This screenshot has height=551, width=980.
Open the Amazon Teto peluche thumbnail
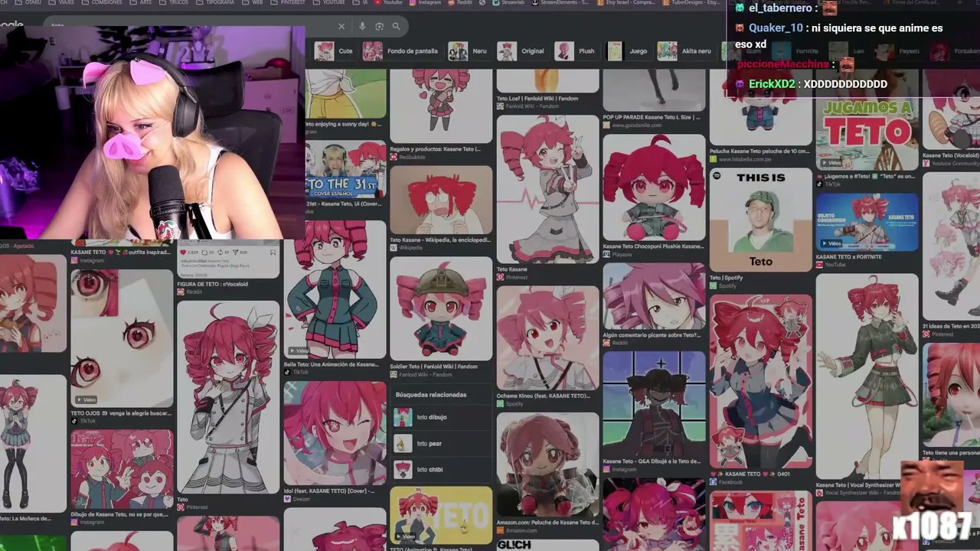tap(547, 465)
